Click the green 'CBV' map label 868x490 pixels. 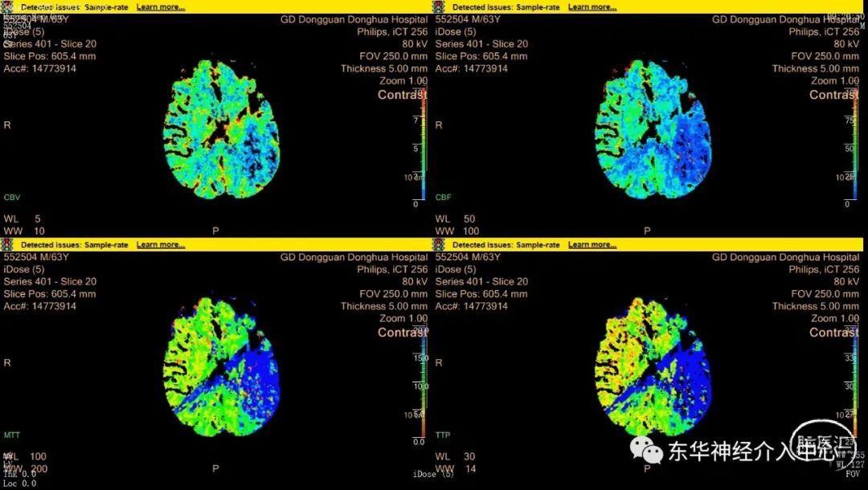(x=11, y=198)
